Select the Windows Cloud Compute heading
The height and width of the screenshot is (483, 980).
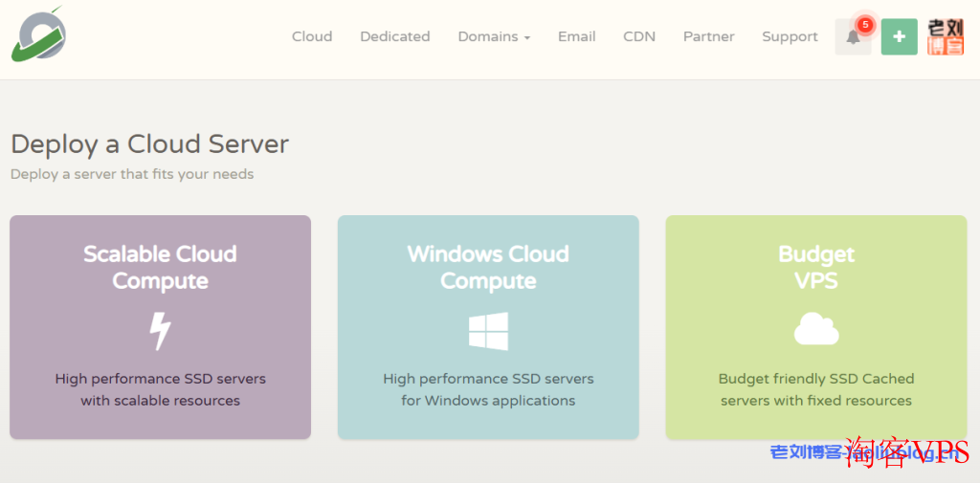coord(488,268)
